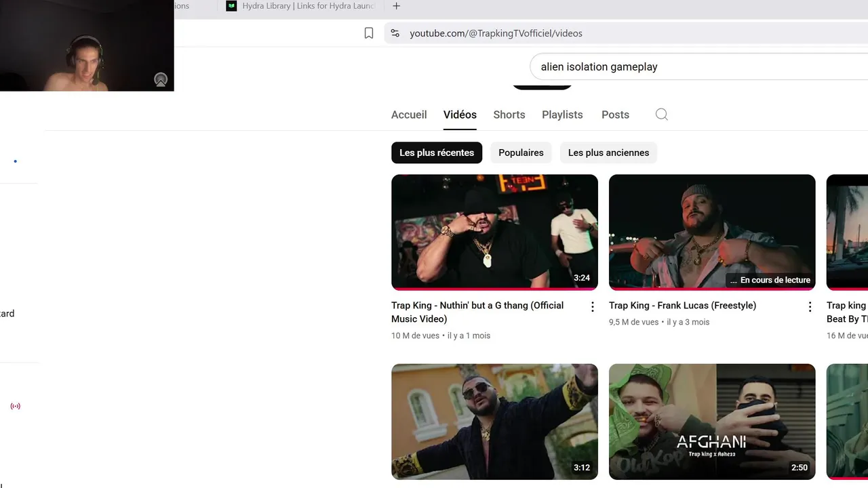Open the Accueil channel tab
868x488 pixels.
coord(409,115)
